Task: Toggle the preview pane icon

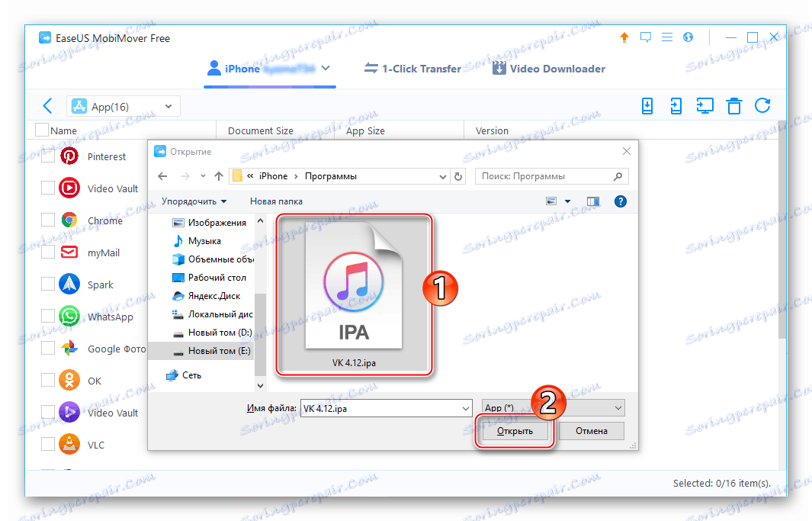Action: point(593,201)
